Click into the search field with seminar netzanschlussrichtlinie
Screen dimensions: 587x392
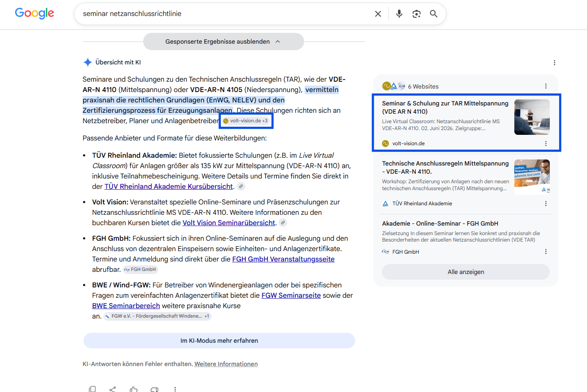click(225, 14)
